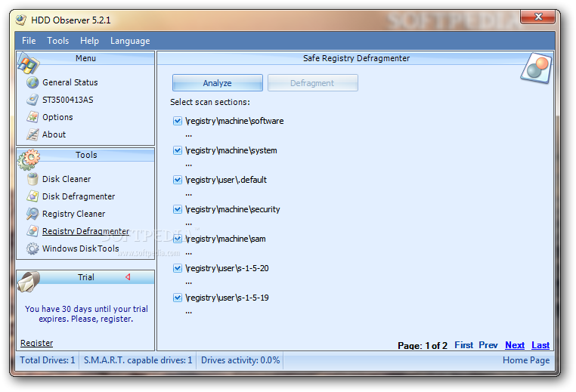This screenshot has height=392, width=576.
Task: Click the First page link
Action: pos(463,345)
